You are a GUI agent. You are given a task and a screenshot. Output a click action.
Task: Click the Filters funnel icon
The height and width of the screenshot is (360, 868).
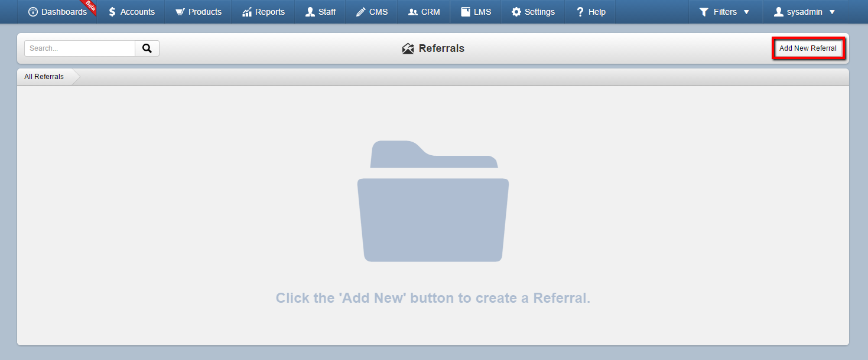coord(704,12)
